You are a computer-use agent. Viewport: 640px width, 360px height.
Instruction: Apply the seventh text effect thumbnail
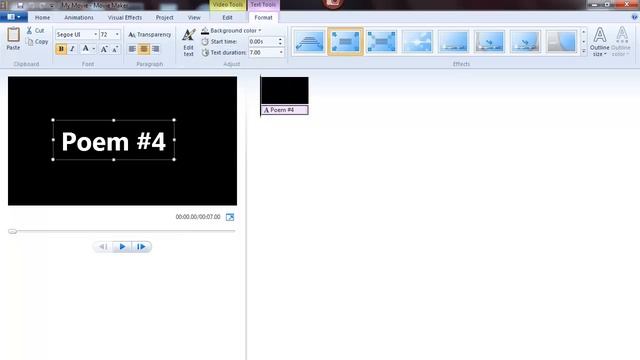click(525, 41)
